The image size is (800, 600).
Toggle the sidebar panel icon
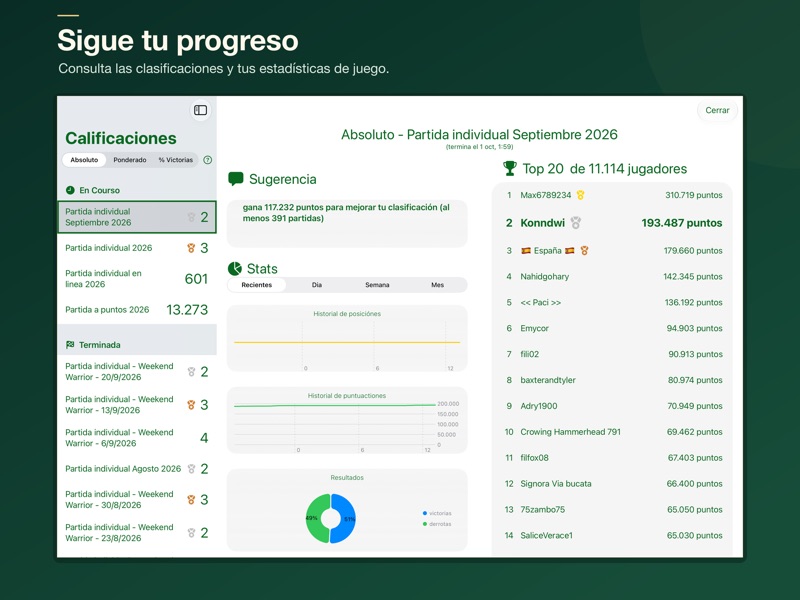click(201, 110)
